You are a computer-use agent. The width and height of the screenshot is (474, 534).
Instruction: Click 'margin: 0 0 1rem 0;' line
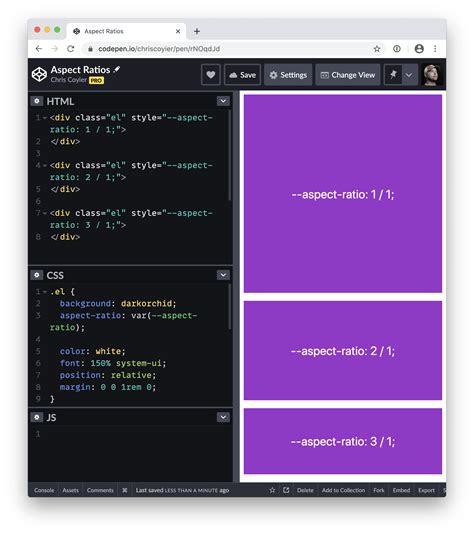click(108, 387)
